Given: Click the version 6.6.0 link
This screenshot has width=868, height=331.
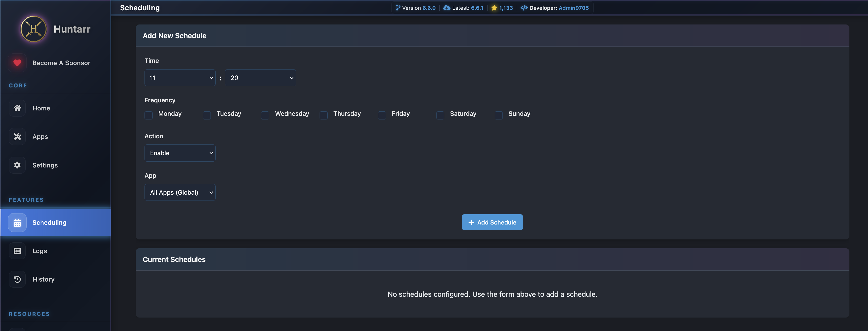Looking at the screenshot, I should click(429, 8).
